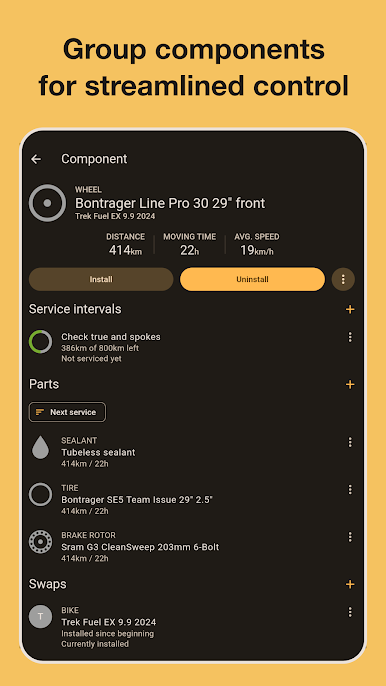Open overflow menu beside Uninstall button
This screenshot has height=686, width=386.
coord(343,279)
